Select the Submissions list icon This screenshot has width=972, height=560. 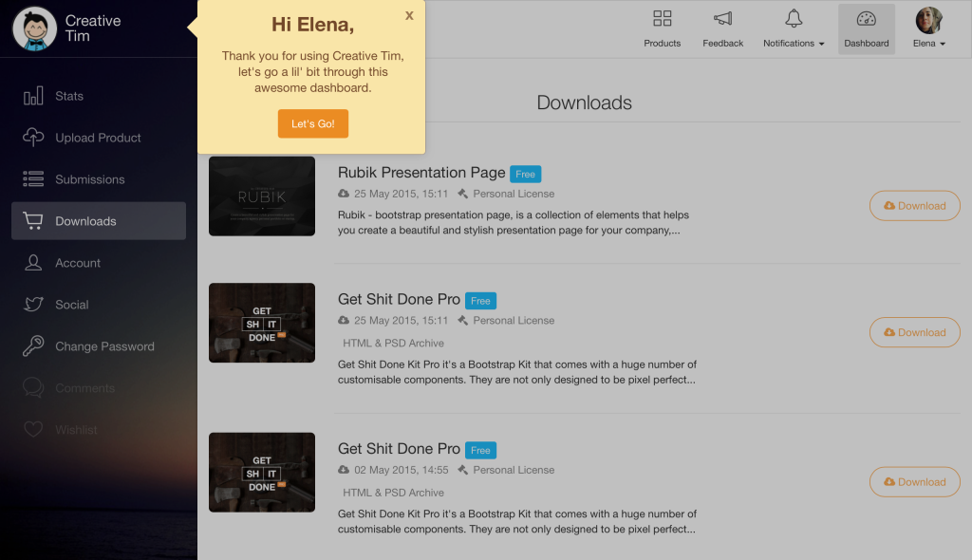tap(33, 179)
